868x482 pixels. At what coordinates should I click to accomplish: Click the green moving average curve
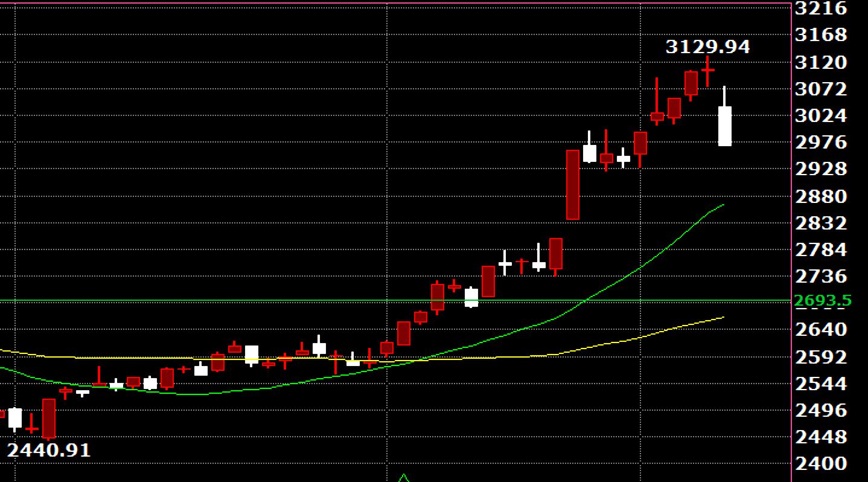tap(362, 371)
